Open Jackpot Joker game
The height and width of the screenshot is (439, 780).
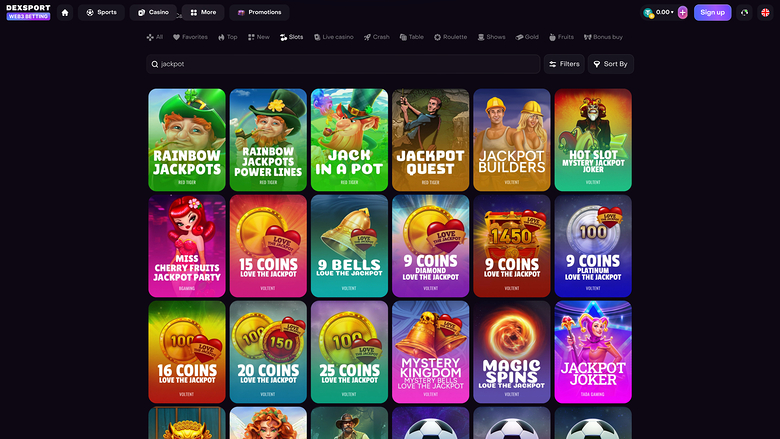pos(593,352)
